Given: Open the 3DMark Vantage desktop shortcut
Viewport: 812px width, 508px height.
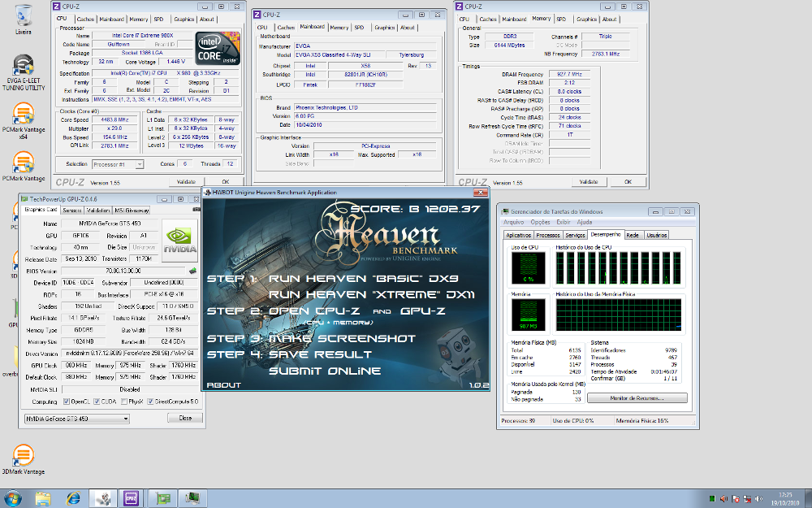Looking at the screenshot, I should [x=24, y=460].
